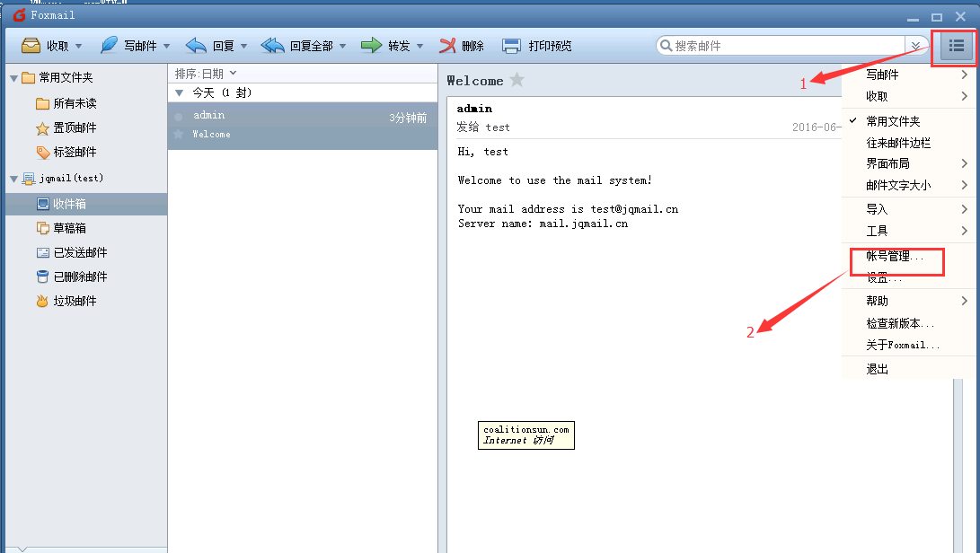Click the 收取 receive mail icon
The image size is (980, 553).
pos(31,46)
